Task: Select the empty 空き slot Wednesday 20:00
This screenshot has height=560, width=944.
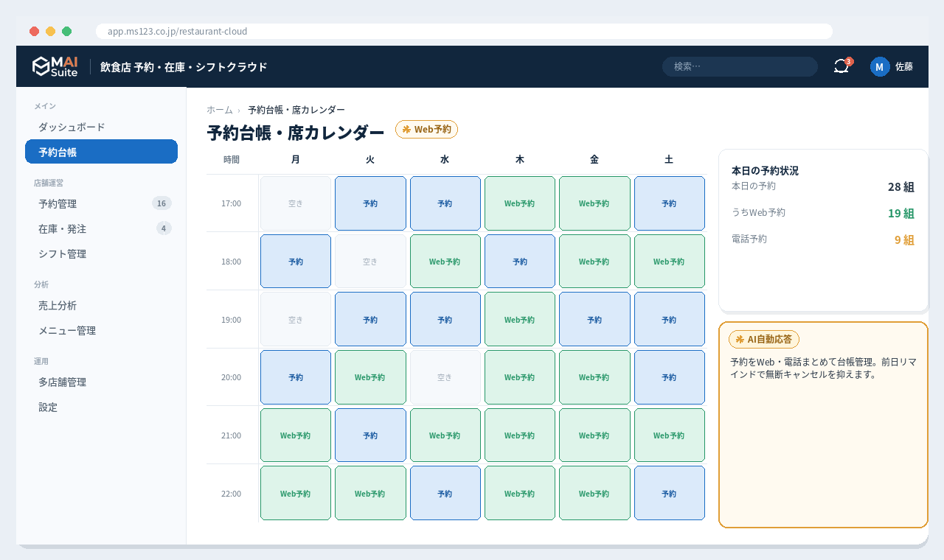Action: [445, 377]
